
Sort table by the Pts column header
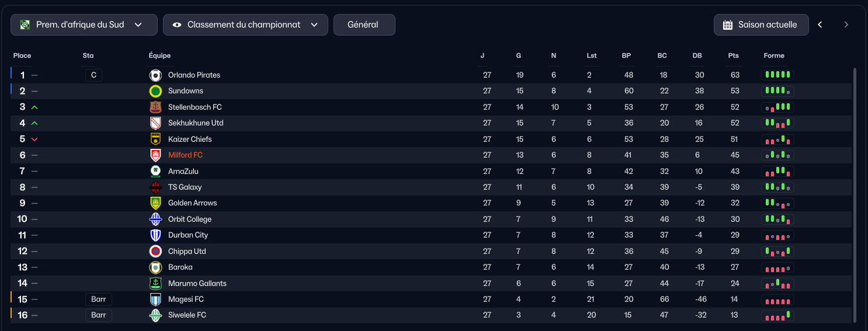pos(733,56)
